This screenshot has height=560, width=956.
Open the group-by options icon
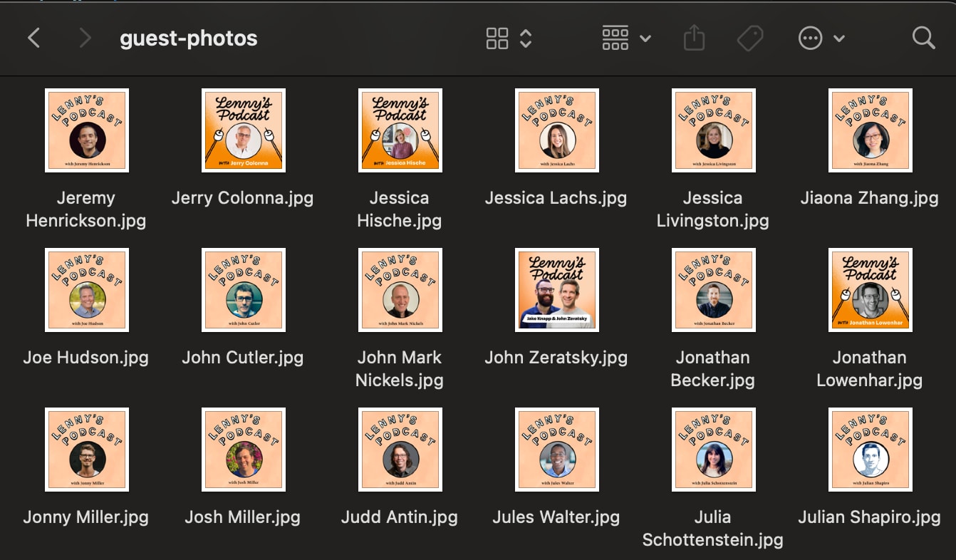tap(615, 38)
